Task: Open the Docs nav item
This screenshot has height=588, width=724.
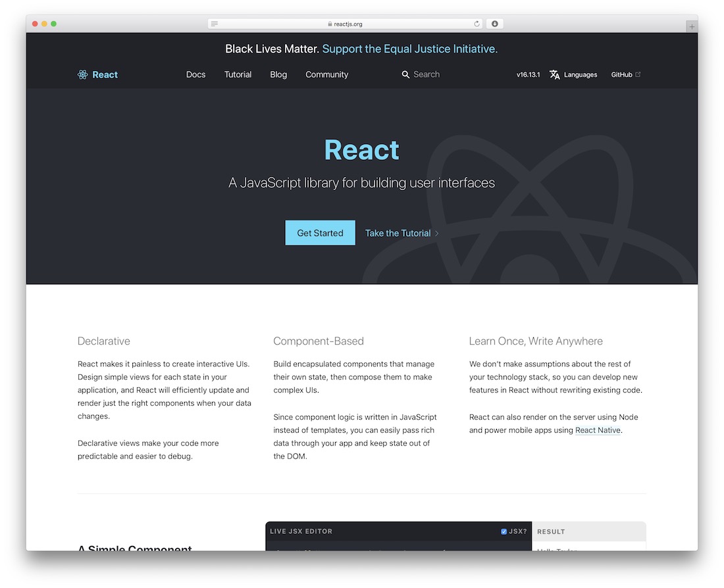Action: 195,74
